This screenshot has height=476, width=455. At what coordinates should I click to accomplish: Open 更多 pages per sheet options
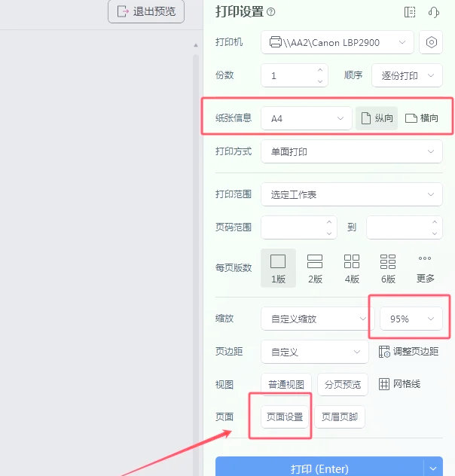click(x=425, y=268)
